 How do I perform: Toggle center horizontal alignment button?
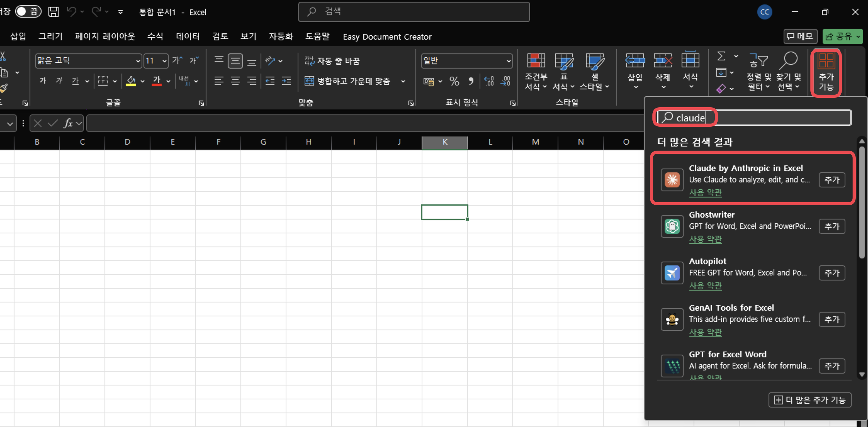(x=235, y=81)
